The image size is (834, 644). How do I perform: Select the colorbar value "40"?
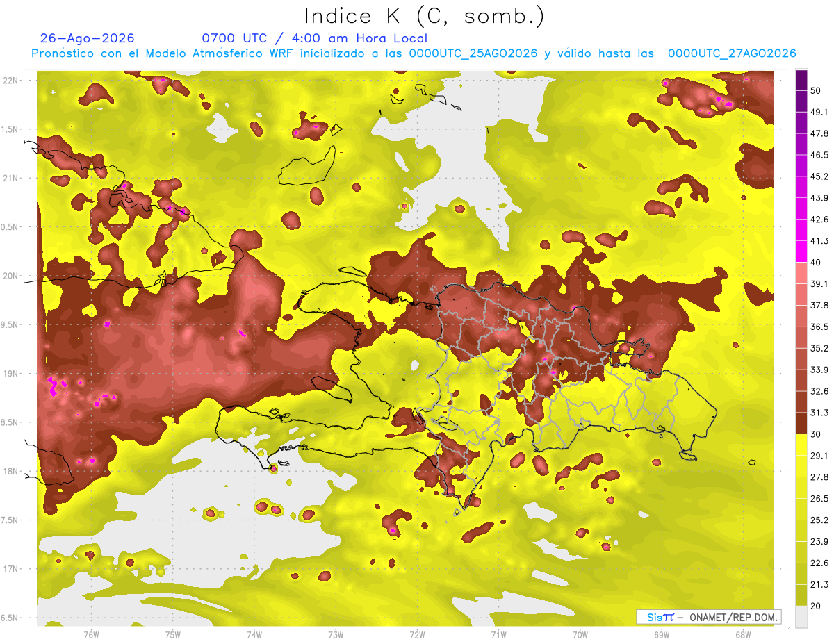(x=816, y=262)
